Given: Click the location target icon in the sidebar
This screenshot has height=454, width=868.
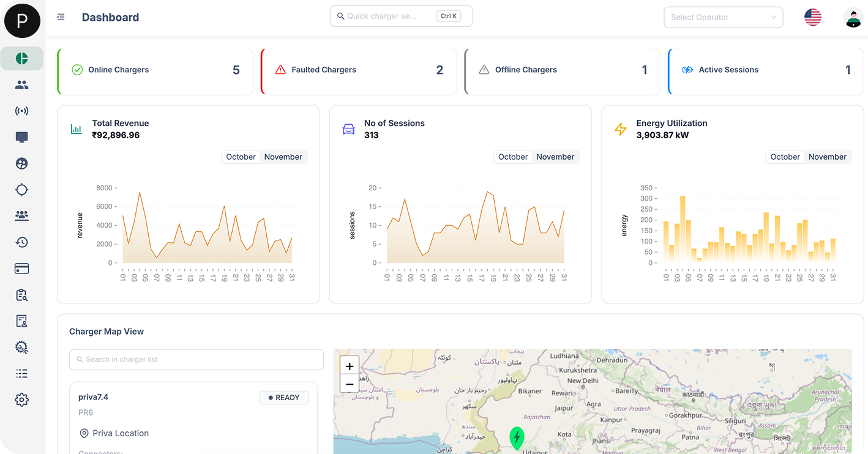Looking at the screenshot, I should [21, 190].
